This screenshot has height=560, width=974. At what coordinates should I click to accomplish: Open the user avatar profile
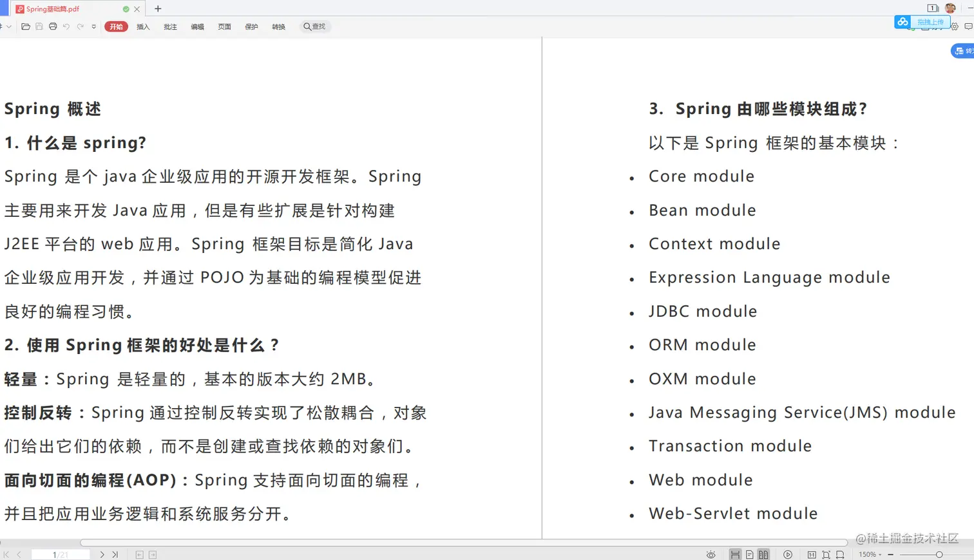(x=950, y=8)
